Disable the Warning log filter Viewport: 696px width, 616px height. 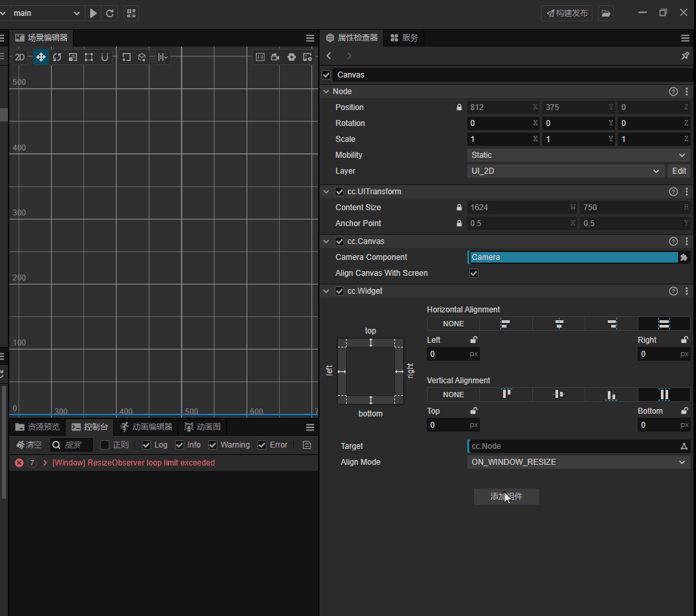click(213, 445)
